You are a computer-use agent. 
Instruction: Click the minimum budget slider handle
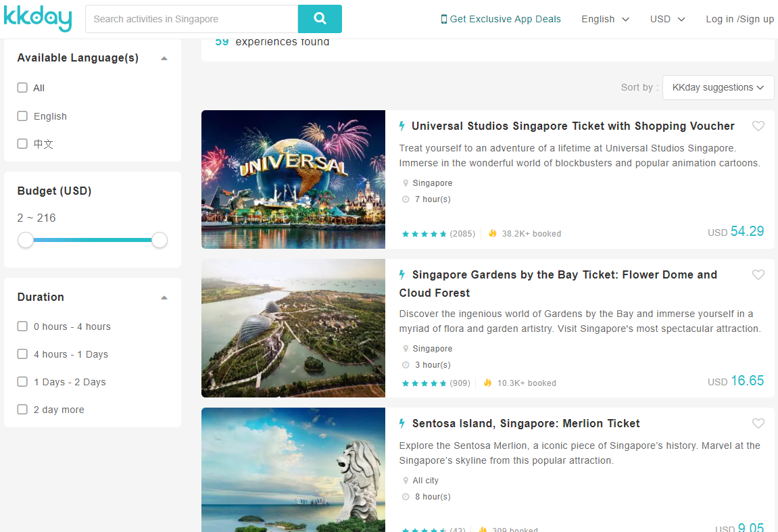[25, 240]
